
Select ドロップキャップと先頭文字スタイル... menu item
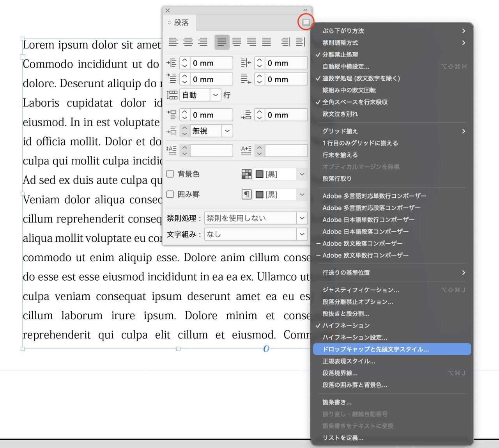[x=375, y=349]
